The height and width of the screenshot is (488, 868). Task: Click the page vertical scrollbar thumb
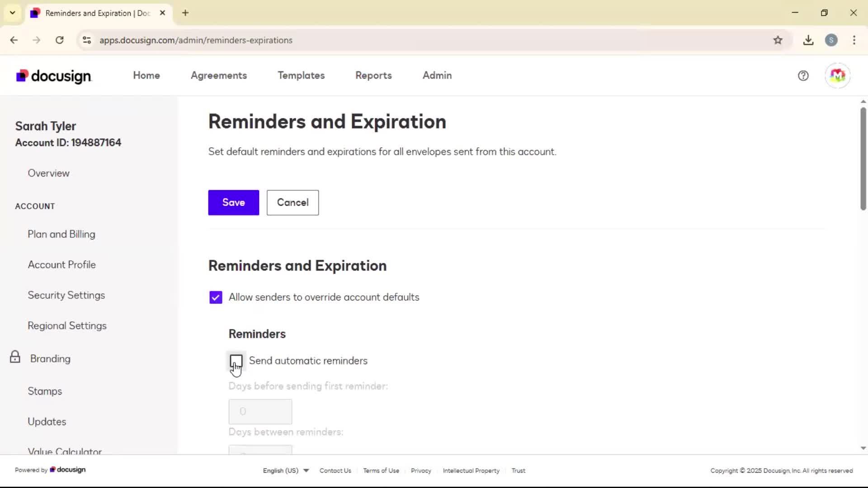click(x=863, y=158)
